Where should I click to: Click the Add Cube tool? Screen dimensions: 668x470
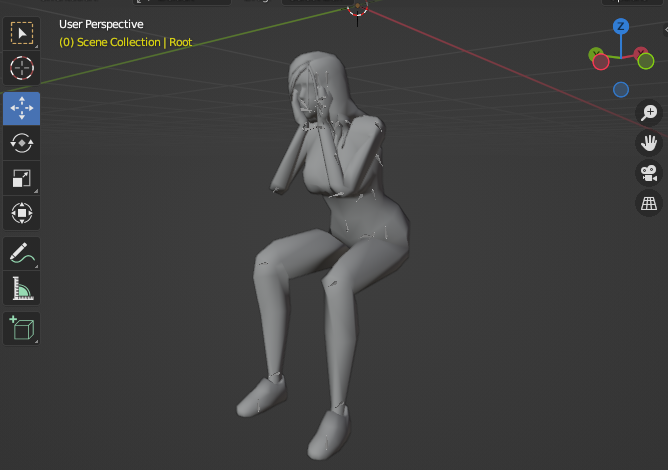point(22,329)
